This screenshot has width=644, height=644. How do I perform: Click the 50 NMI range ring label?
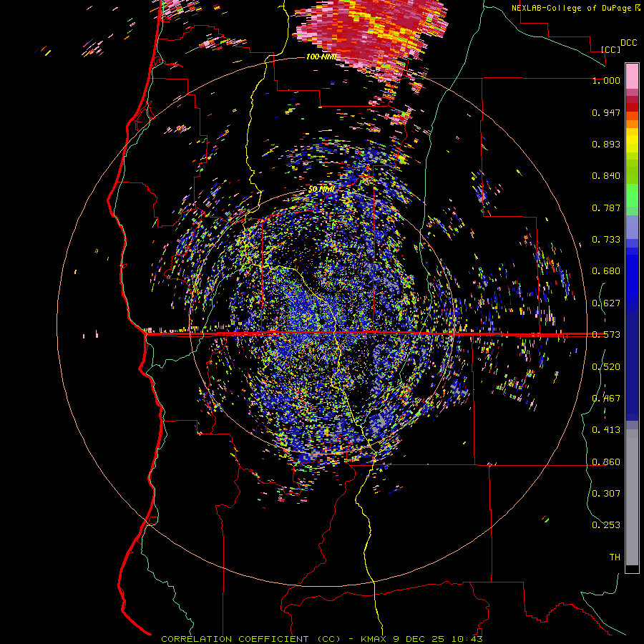point(321,190)
